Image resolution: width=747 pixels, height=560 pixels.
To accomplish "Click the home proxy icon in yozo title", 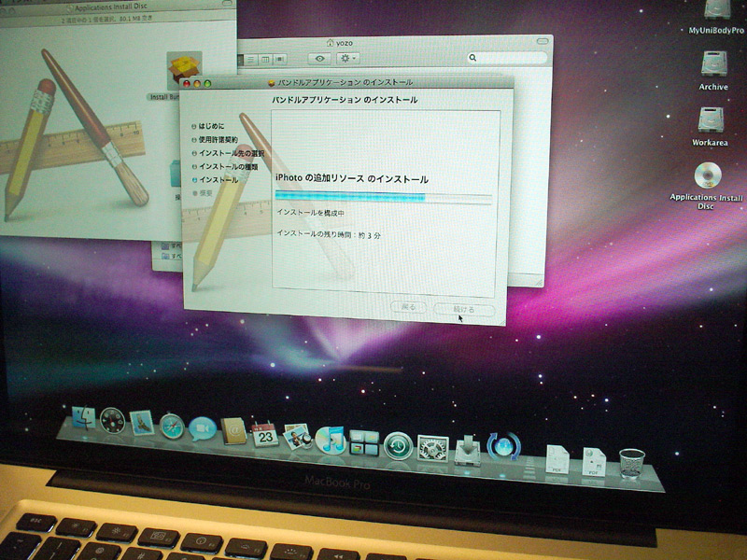I will pyautogui.click(x=330, y=43).
